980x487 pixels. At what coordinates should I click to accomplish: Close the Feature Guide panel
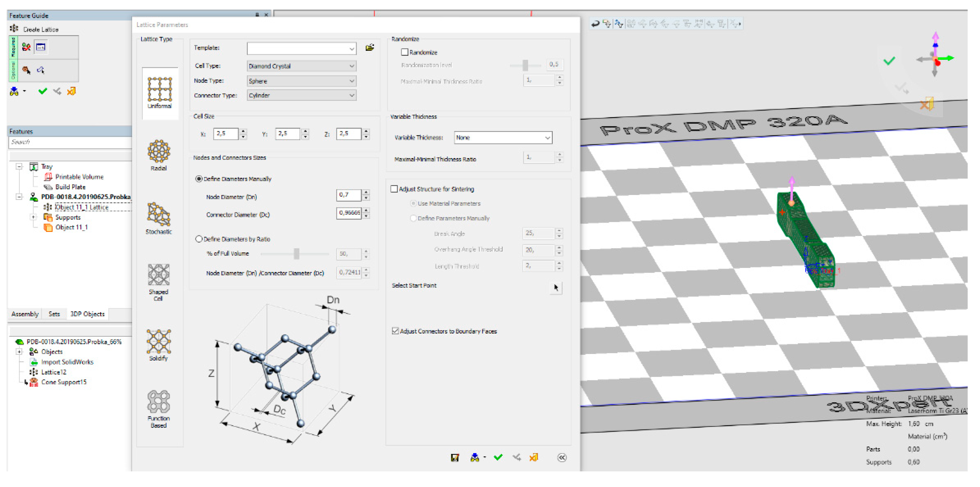(266, 14)
